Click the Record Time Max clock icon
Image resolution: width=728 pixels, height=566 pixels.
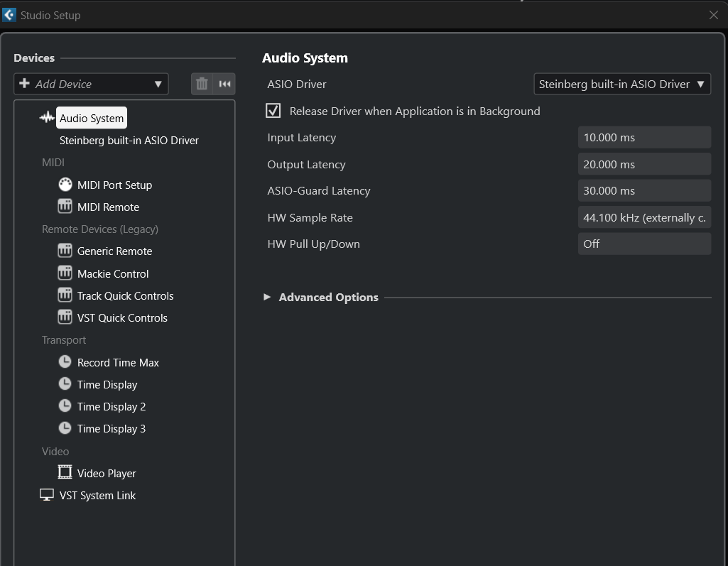[x=65, y=362]
